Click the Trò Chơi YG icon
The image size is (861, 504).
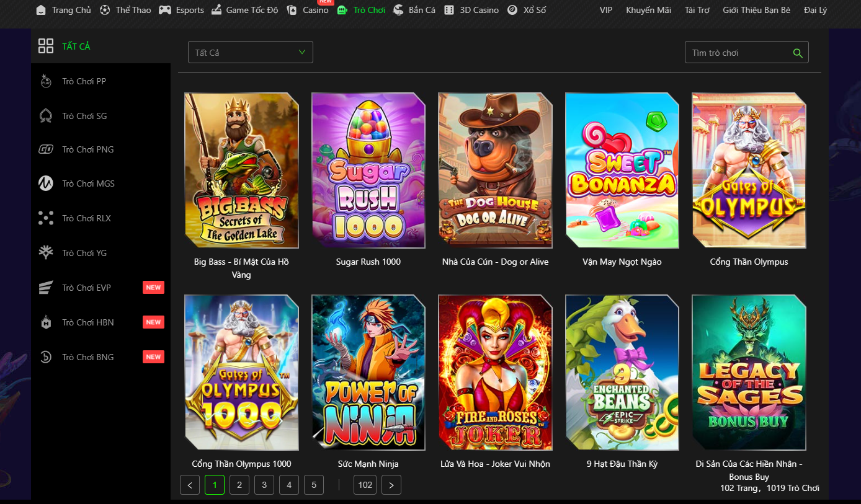(x=46, y=252)
